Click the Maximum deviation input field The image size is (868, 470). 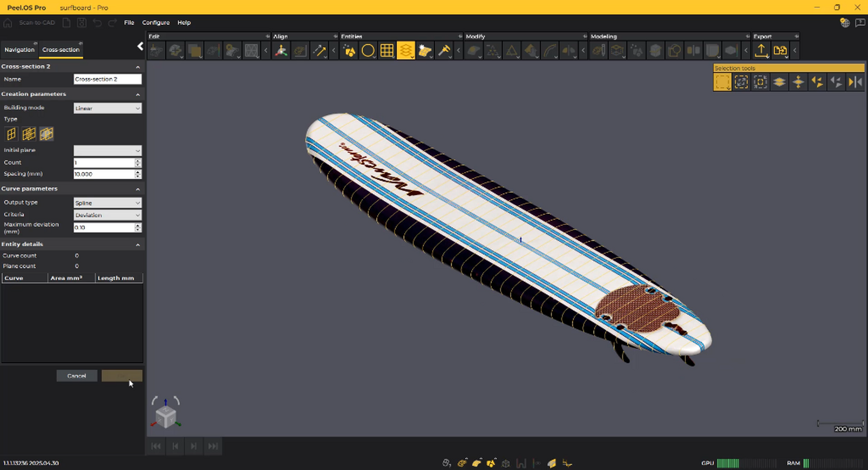click(104, 228)
